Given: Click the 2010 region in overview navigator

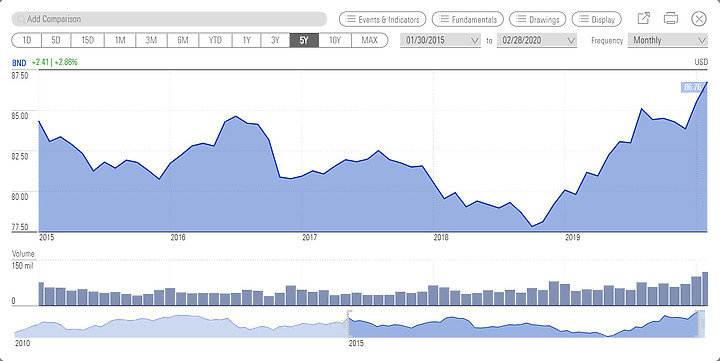Looking at the screenshot, I should pyautogui.click(x=21, y=343).
